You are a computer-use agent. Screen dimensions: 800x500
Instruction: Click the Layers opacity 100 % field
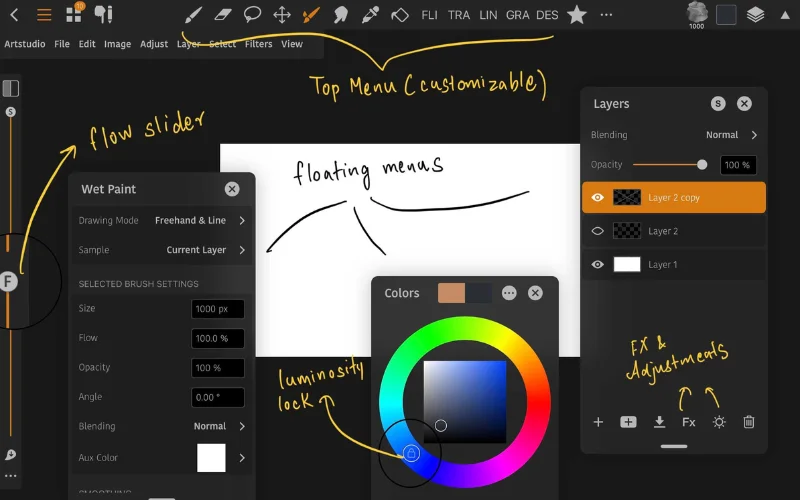point(738,165)
